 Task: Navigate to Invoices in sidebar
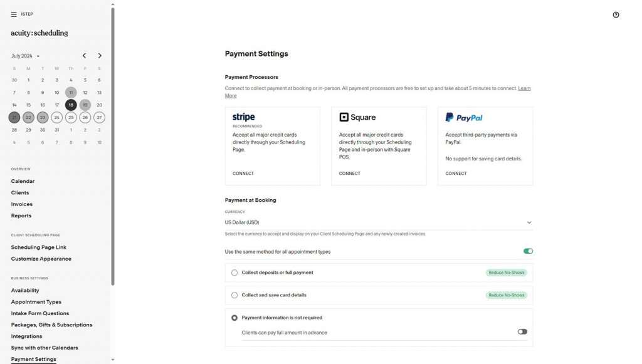(x=22, y=204)
